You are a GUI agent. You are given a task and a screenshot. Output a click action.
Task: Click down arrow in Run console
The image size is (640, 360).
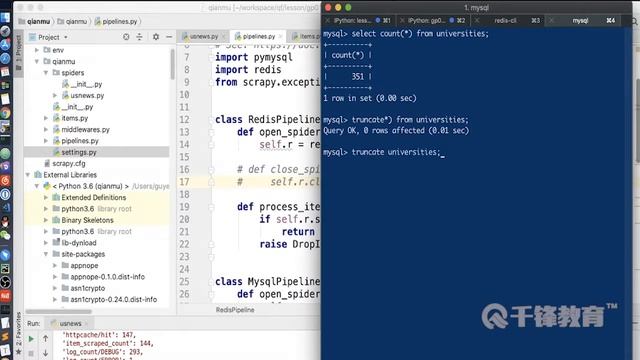45,353
